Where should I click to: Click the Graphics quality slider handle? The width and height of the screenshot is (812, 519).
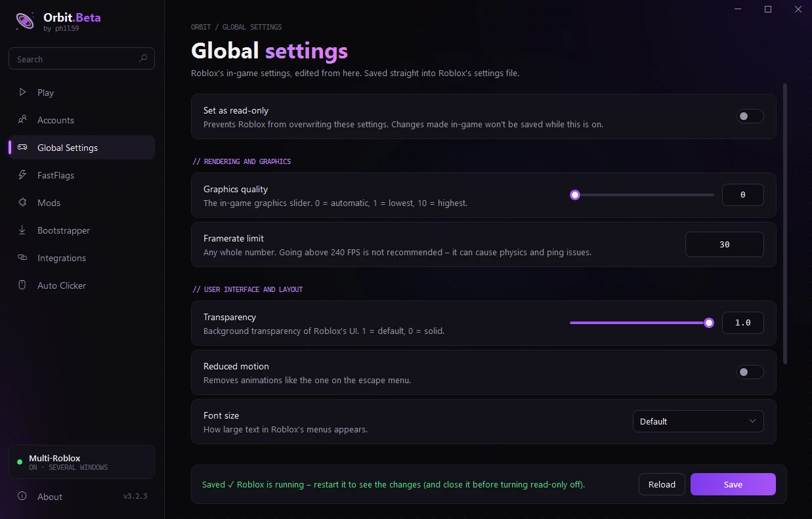(x=575, y=195)
